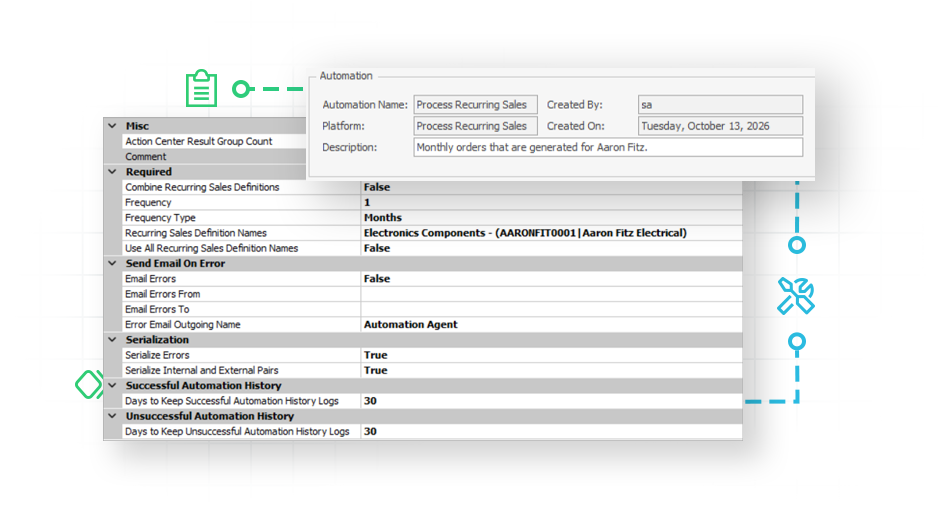Click the green diamond icon beside Successful Automation History
Screen dimensions: 938x509
[89, 384]
